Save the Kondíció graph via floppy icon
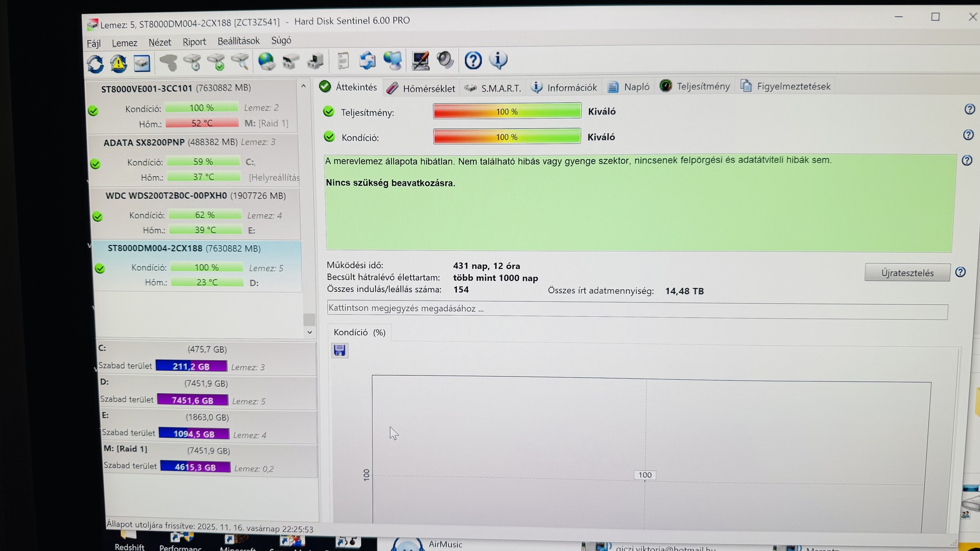This screenshot has width=980, height=551. coord(340,350)
